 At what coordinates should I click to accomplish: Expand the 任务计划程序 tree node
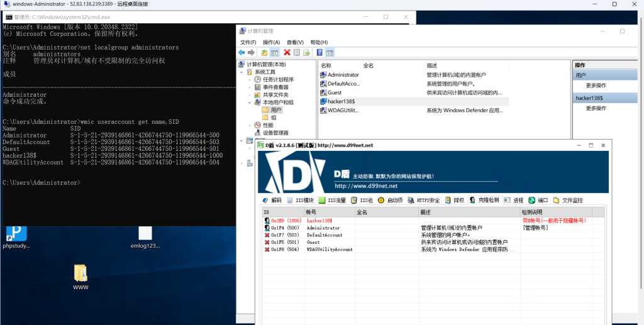click(249, 80)
